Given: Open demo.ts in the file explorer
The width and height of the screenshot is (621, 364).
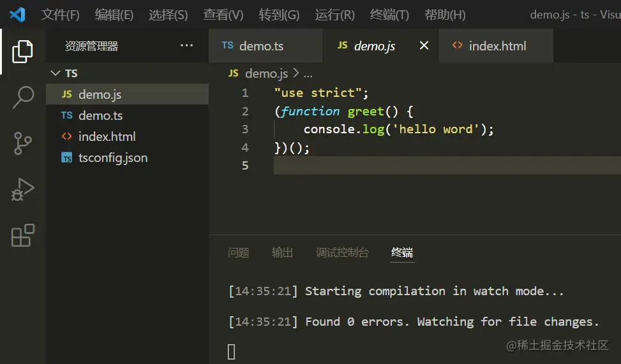Looking at the screenshot, I should pyautogui.click(x=127, y=115).
